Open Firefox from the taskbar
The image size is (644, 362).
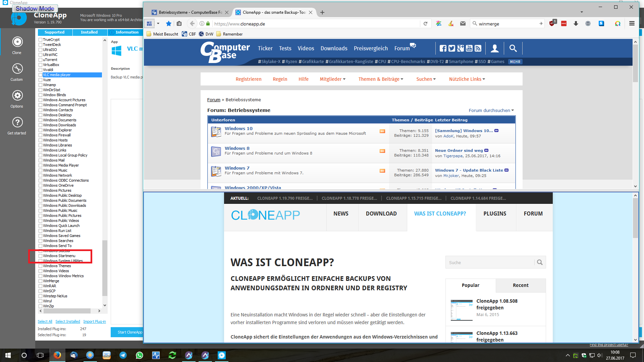coord(57,355)
